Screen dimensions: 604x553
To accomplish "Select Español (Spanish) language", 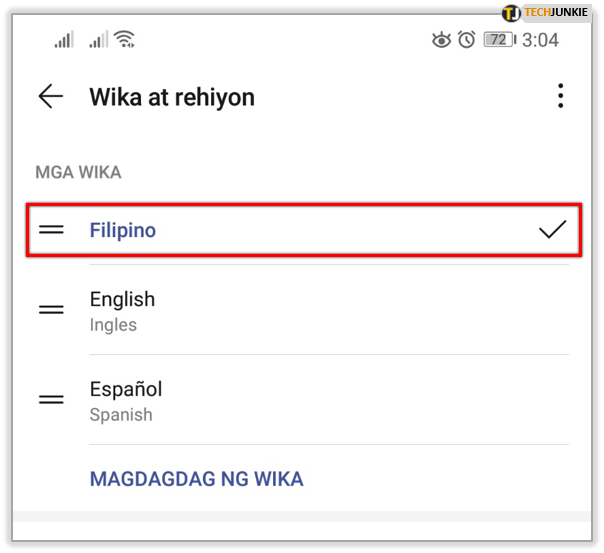I will click(304, 400).
